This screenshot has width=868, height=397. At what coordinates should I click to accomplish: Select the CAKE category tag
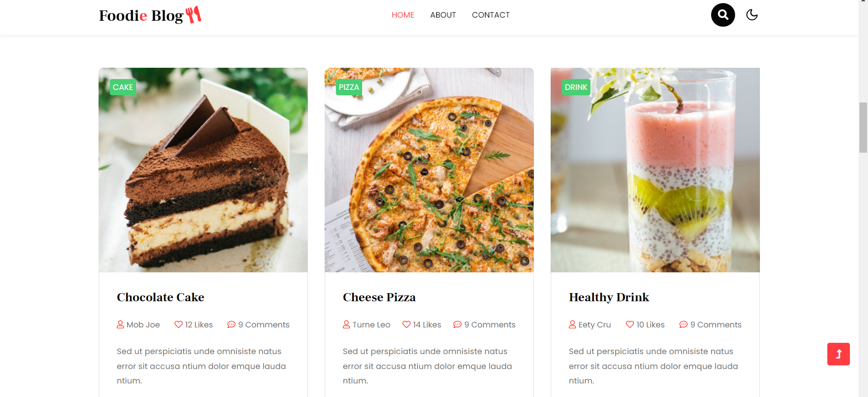[x=123, y=87]
